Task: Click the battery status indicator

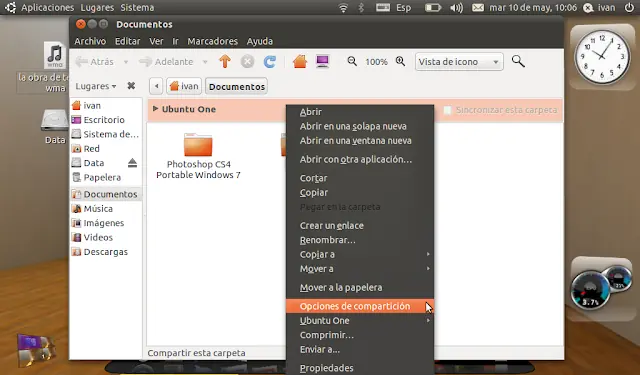Action: tap(433, 7)
